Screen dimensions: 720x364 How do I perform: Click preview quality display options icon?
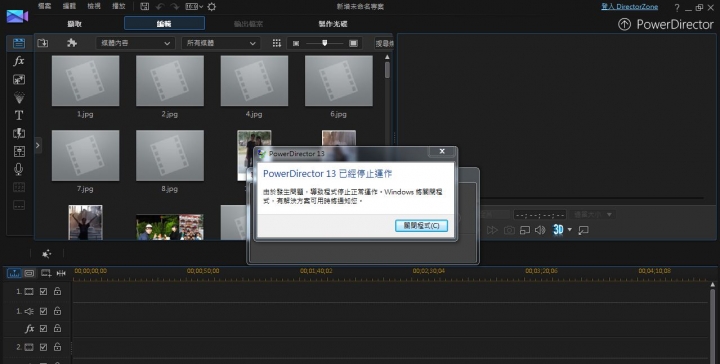click(525, 230)
